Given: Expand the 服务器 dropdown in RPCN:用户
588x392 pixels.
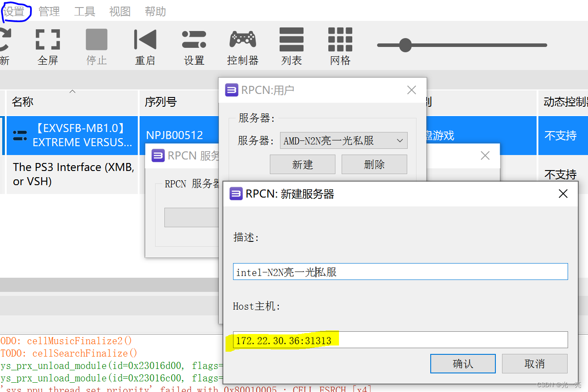Looking at the screenshot, I should point(343,141).
